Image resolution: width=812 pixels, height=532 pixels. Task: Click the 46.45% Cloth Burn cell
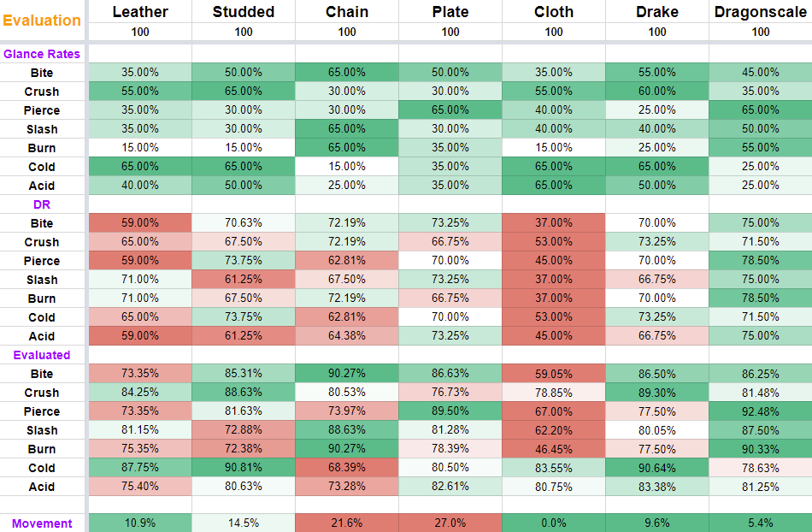(554, 449)
